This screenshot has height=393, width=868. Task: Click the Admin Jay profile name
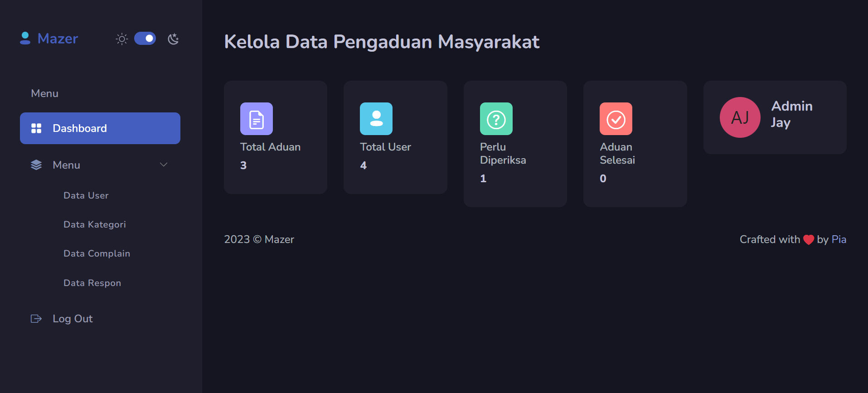[x=791, y=114]
